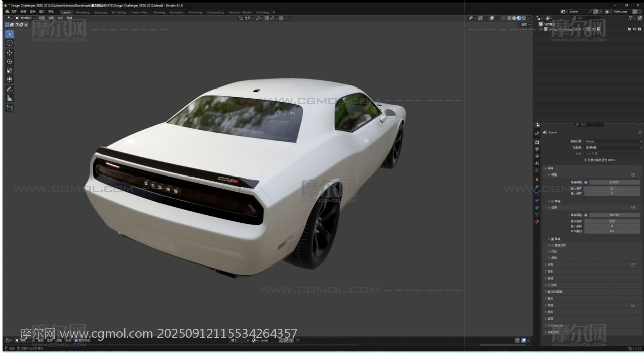
Task: Select the Move tool
Action: (10, 53)
